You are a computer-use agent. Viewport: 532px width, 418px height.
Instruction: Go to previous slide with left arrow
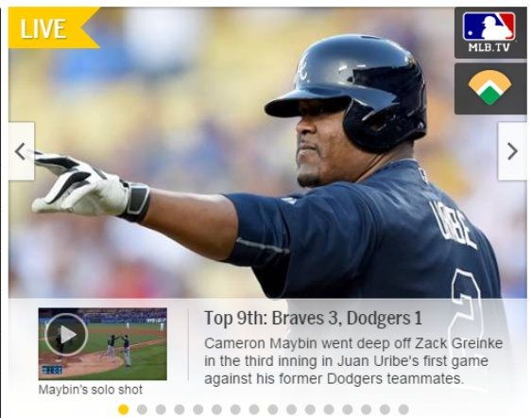22,151
